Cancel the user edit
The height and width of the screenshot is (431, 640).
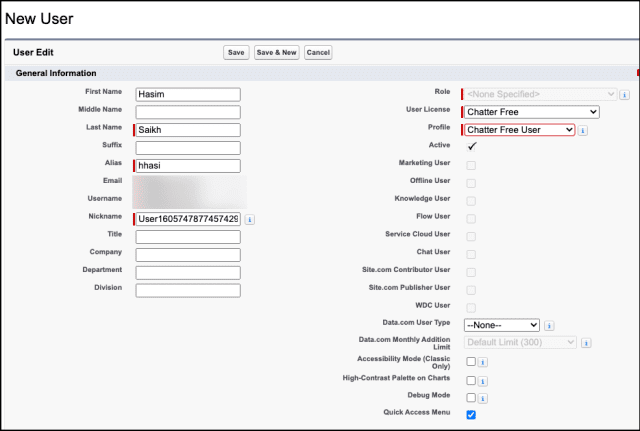318,52
